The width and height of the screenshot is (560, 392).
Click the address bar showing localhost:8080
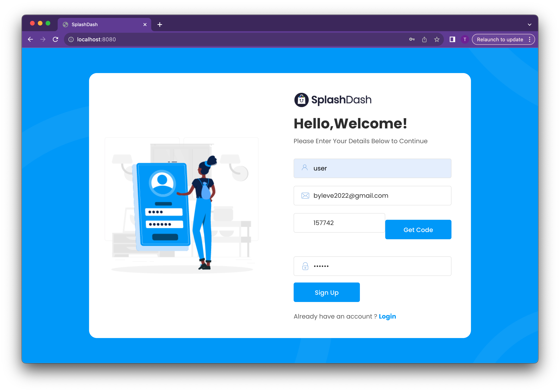click(96, 40)
